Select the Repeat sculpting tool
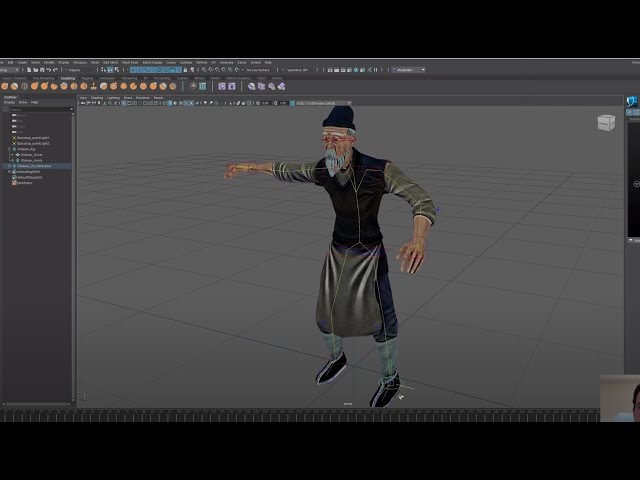Viewport: 640px width, 480px height. click(x=84, y=86)
